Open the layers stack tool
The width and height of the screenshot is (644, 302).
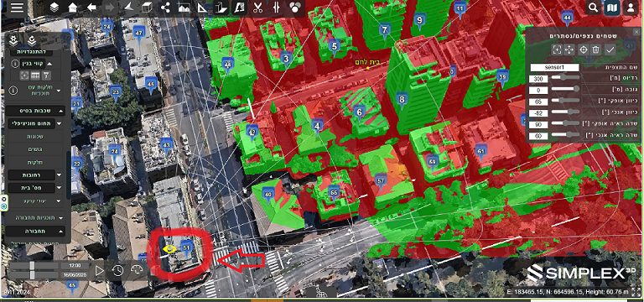click(x=55, y=8)
